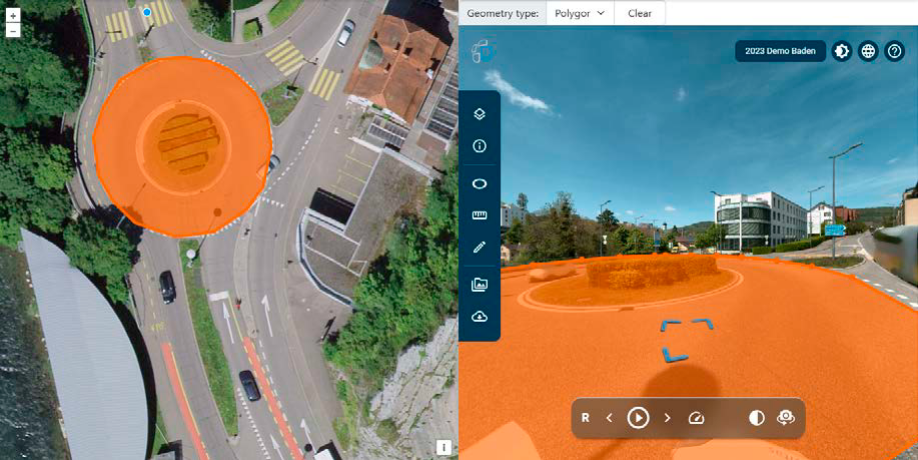Open the image gallery folder icon
The image size is (918, 460).
(479, 285)
